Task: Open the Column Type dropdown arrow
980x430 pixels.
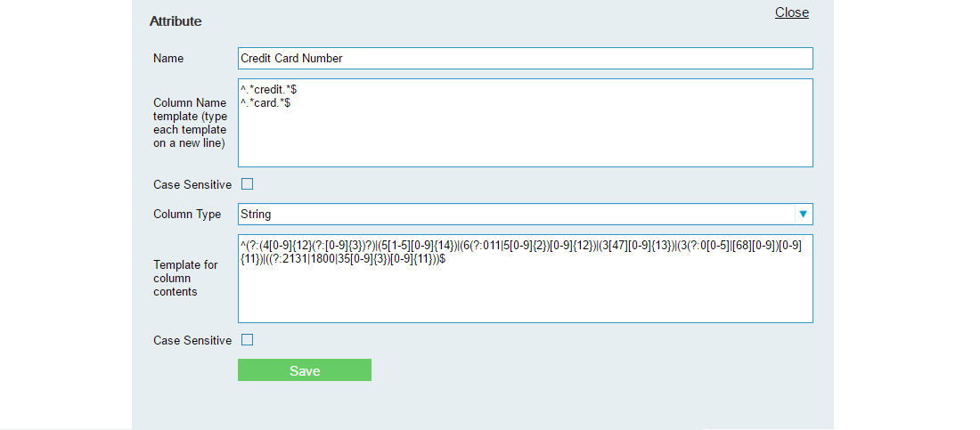Action: click(x=803, y=215)
